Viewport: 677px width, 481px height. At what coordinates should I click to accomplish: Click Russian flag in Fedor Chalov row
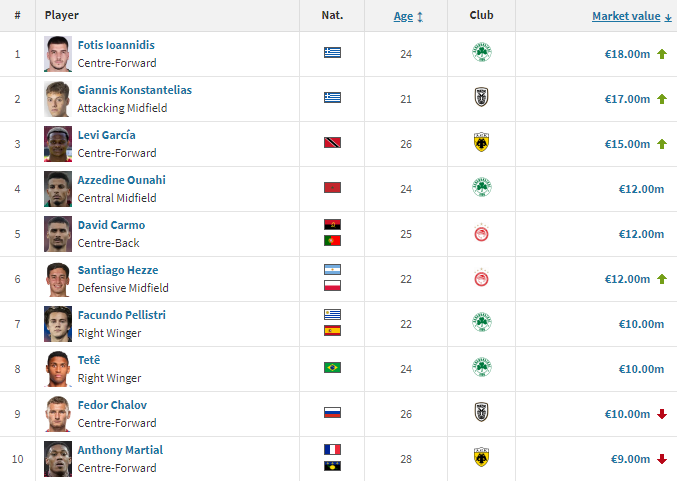(x=332, y=413)
